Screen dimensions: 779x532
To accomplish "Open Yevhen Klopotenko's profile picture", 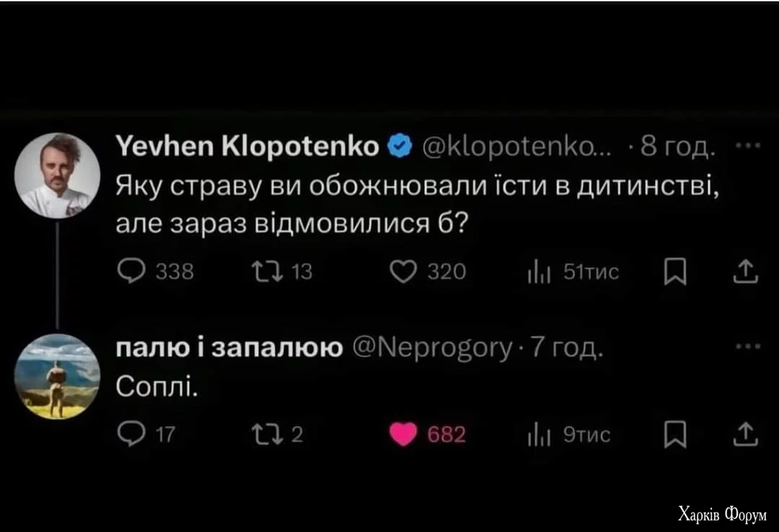I will coord(58,174).
